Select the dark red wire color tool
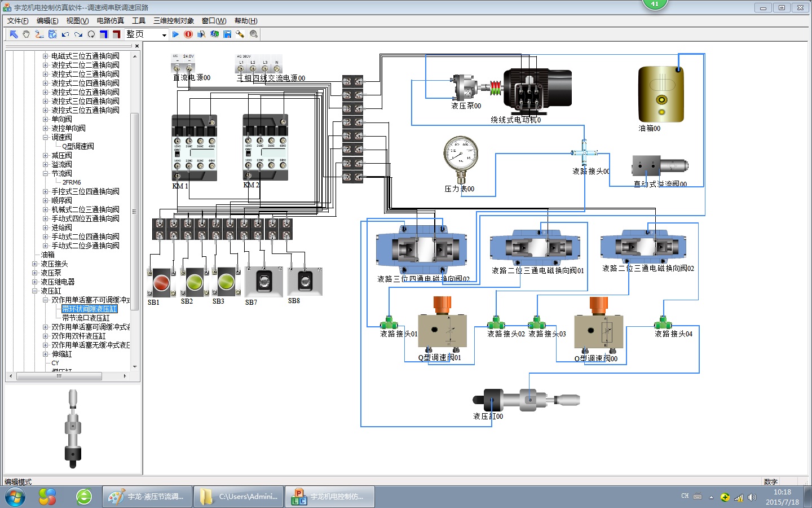The width and height of the screenshot is (812, 508). (x=116, y=34)
